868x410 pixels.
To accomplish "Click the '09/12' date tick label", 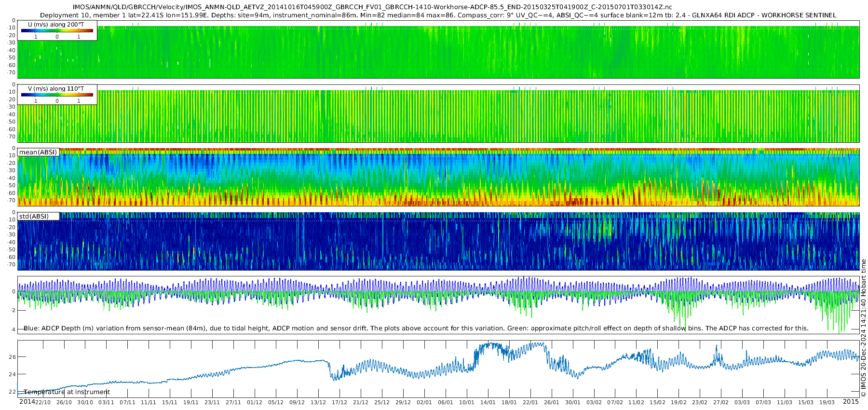I will coord(297,402).
